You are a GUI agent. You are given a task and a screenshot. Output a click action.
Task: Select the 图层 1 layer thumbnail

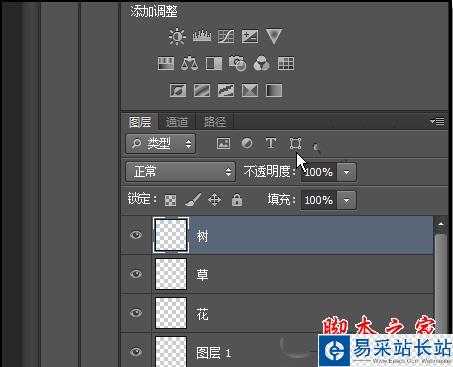click(x=171, y=351)
